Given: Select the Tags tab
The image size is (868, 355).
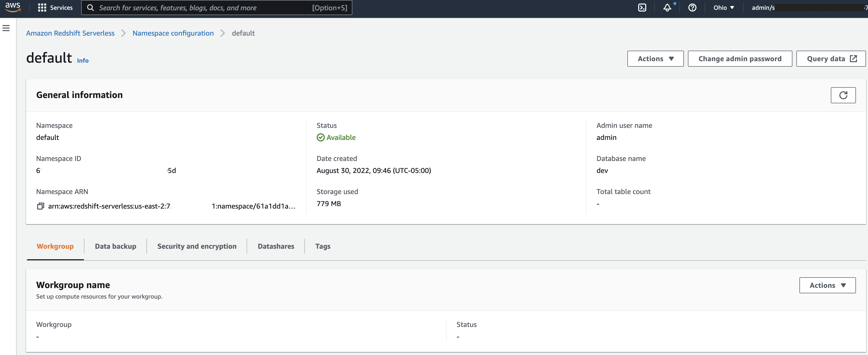Looking at the screenshot, I should [322, 246].
